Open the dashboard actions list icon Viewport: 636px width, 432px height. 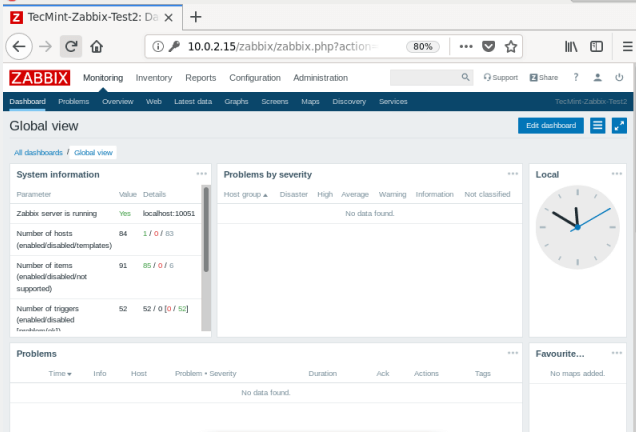coord(598,125)
